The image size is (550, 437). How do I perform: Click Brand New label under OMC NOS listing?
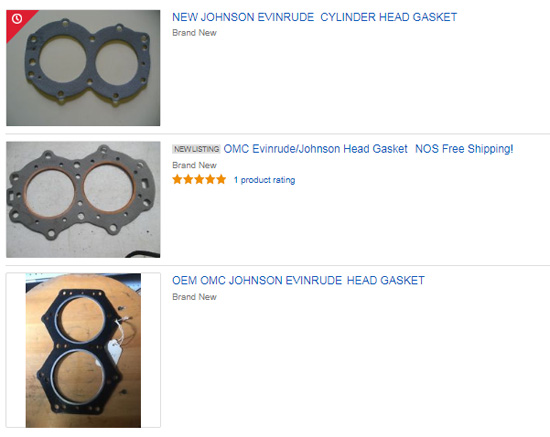tap(194, 165)
